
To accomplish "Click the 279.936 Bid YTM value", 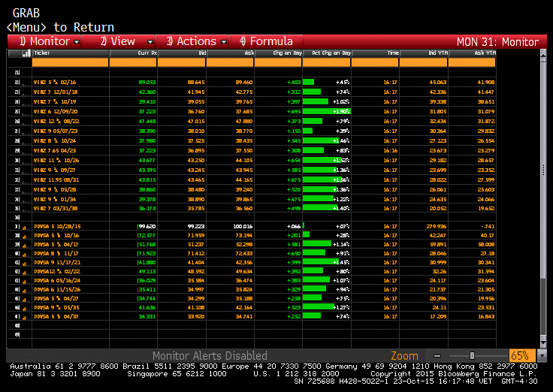I will point(437,226).
